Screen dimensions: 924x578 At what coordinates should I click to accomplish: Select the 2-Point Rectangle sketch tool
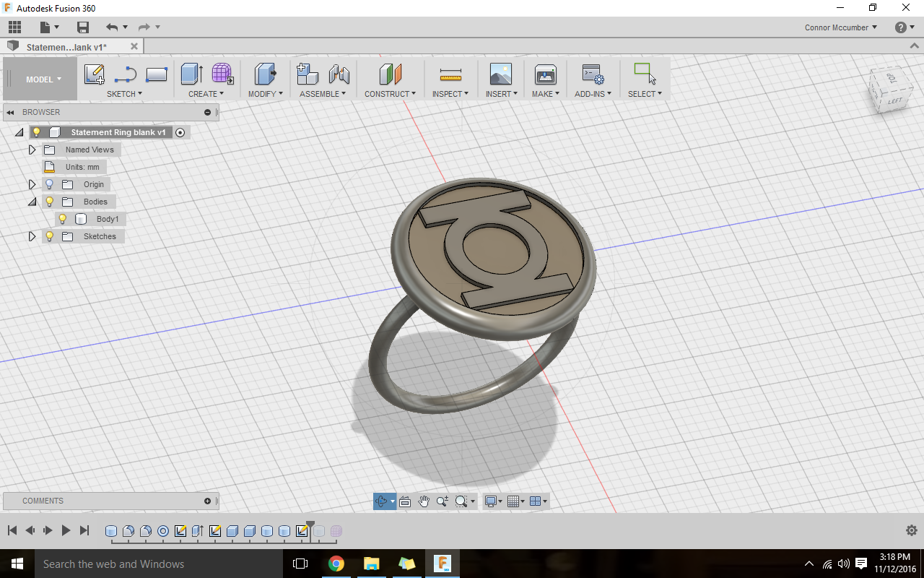pos(157,74)
